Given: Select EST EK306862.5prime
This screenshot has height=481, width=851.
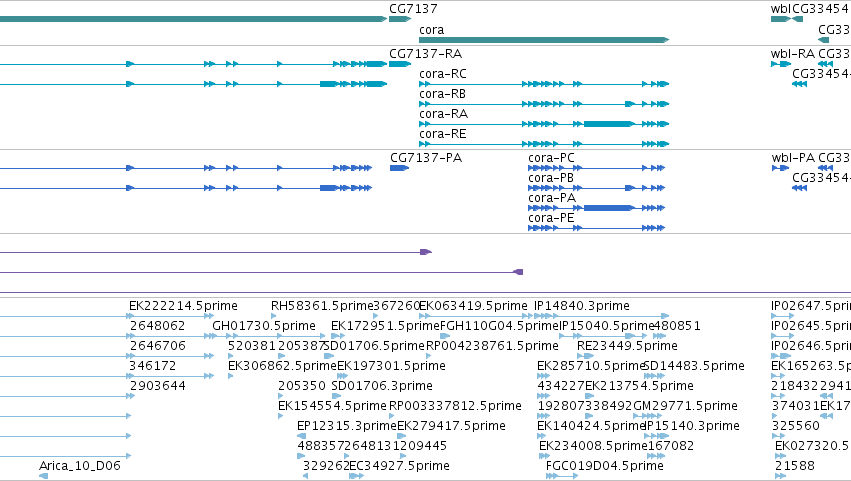Looking at the screenshot, I should point(282,366).
